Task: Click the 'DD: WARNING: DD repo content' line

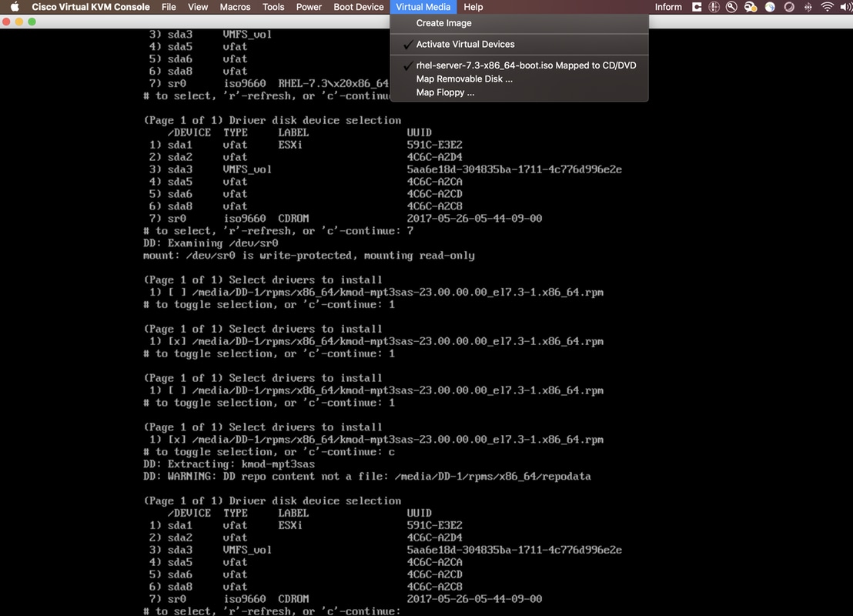Action: 366,477
